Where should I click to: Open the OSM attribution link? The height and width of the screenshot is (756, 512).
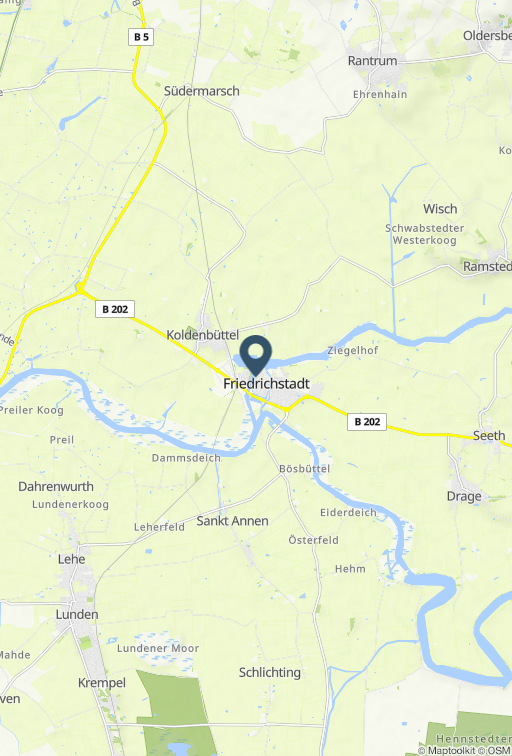(498, 750)
